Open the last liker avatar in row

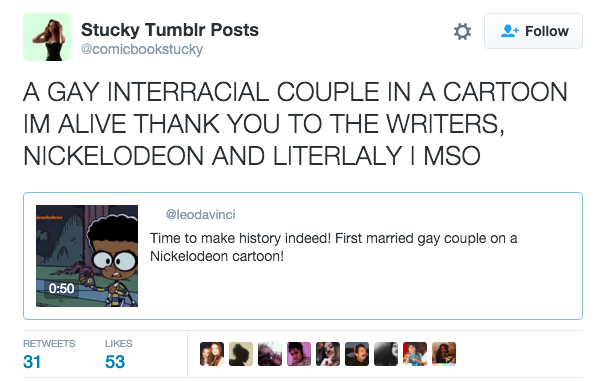tap(444, 354)
